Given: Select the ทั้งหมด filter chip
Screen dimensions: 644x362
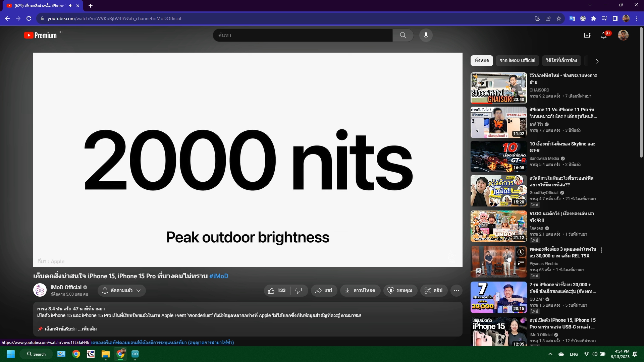Looking at the screenshot, I should 482,61.
